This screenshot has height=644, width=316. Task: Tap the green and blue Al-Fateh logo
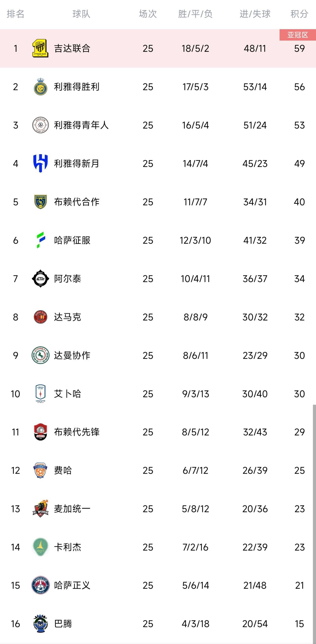tap(41, 240)
